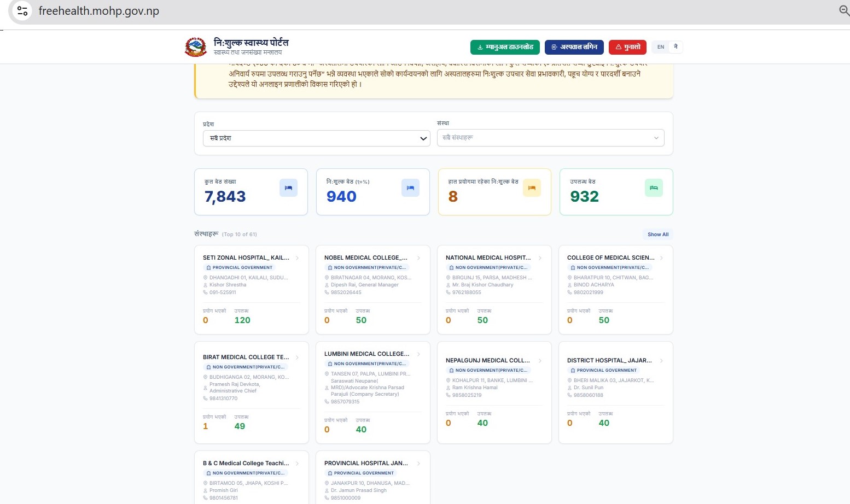Open the institution (संस्था) dropdown
This screenshot has height=504, width=850.
(550, 138)
